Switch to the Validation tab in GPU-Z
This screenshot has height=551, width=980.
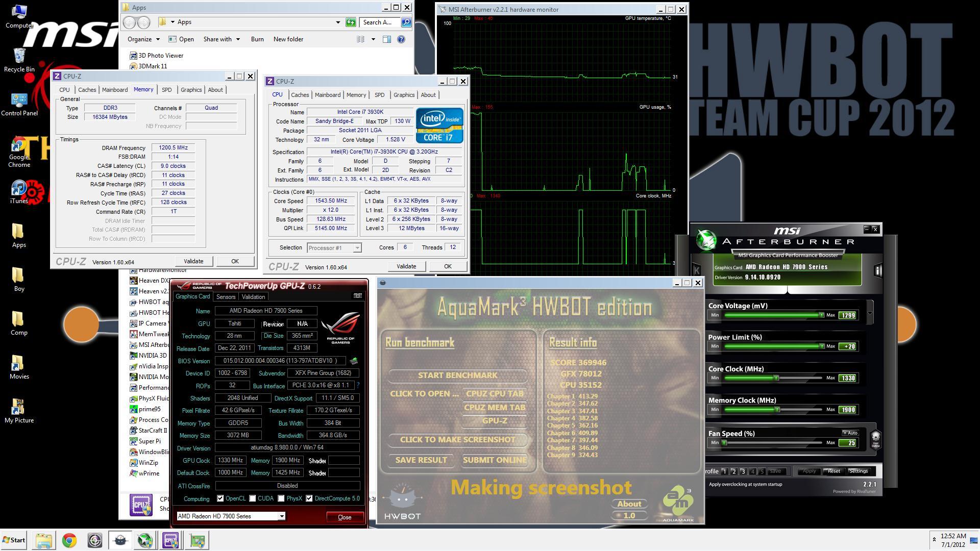pos(253,297)
